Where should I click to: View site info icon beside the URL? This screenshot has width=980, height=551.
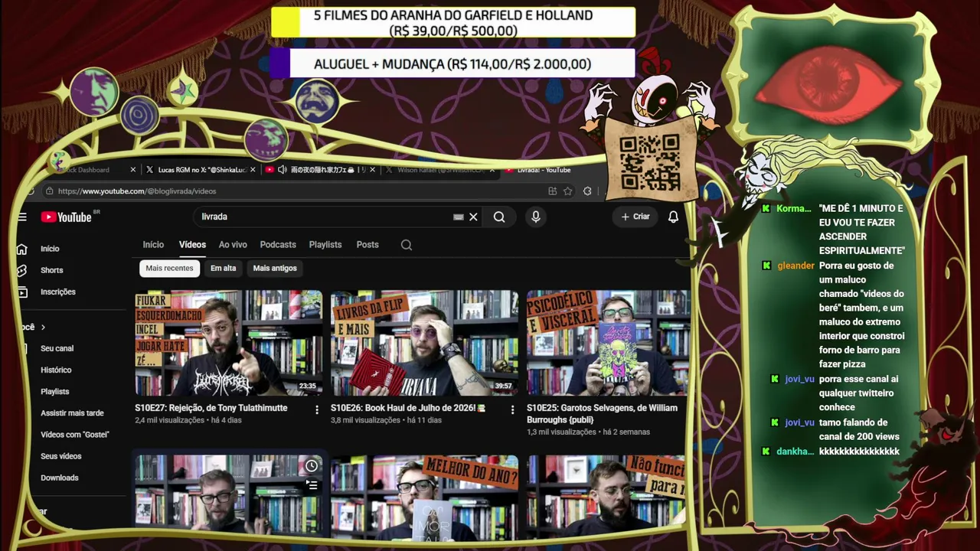click(49, 191)
